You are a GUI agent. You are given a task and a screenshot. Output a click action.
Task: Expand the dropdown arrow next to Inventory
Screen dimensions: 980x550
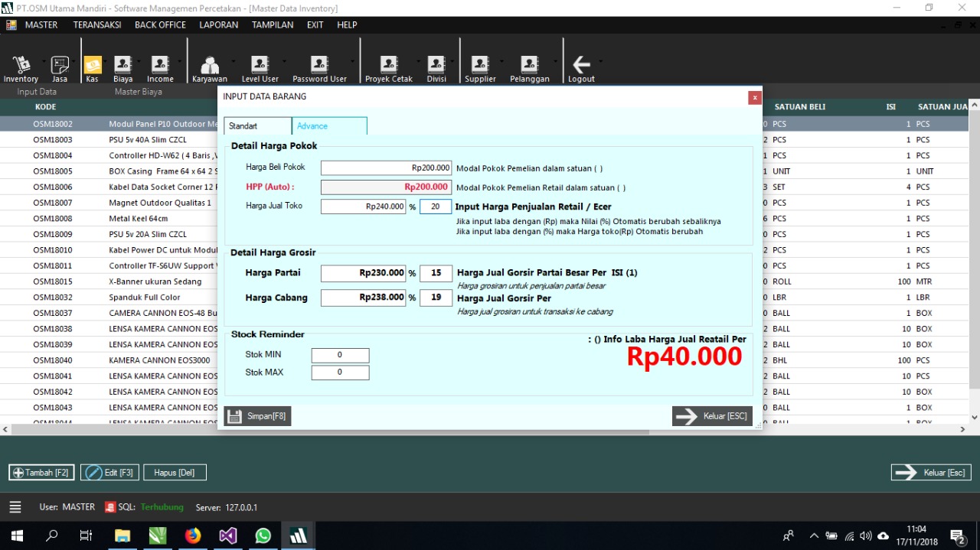pos(44,60)
